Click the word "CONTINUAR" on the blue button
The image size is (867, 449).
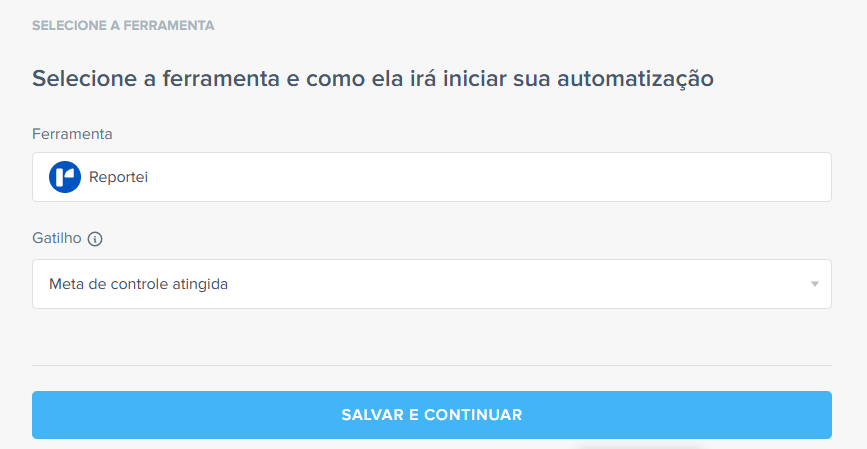tap(473, 415)
